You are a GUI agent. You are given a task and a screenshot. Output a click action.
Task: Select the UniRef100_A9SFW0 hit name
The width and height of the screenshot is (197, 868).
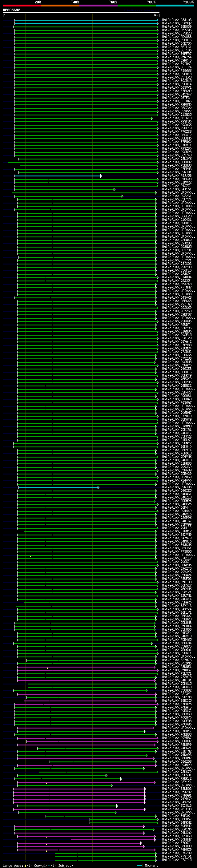click(x=177, y=122)
